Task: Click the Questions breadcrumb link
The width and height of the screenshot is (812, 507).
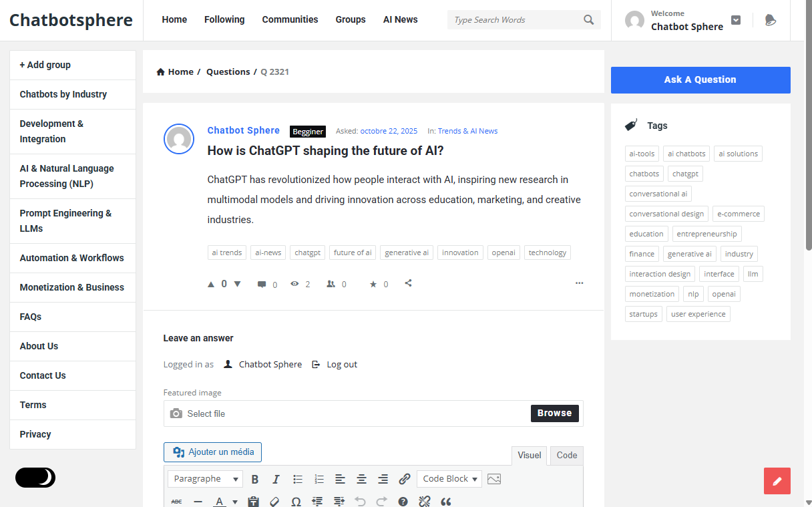Action: [x=228, y=72]
